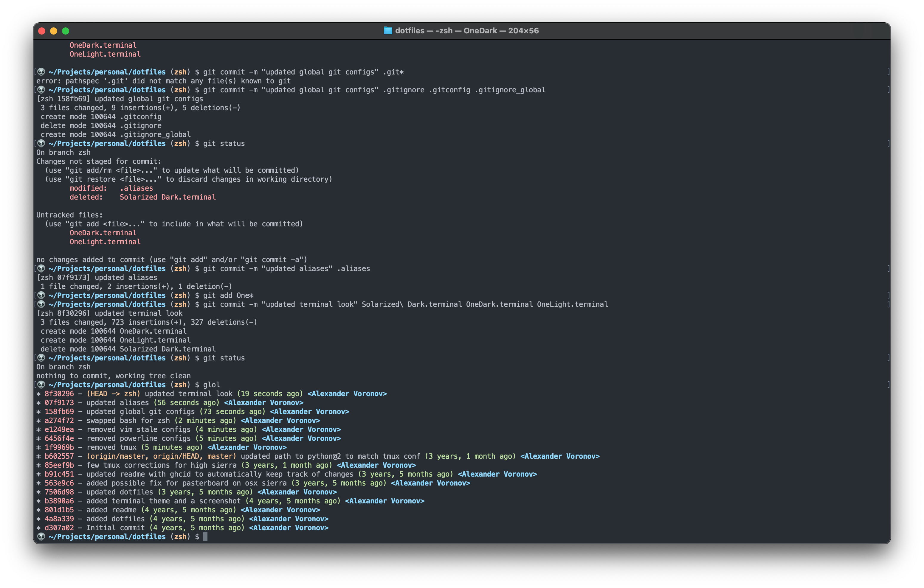
Task: Click 'removed vim stale configs' commit message
Action: [x=139, y=429]
